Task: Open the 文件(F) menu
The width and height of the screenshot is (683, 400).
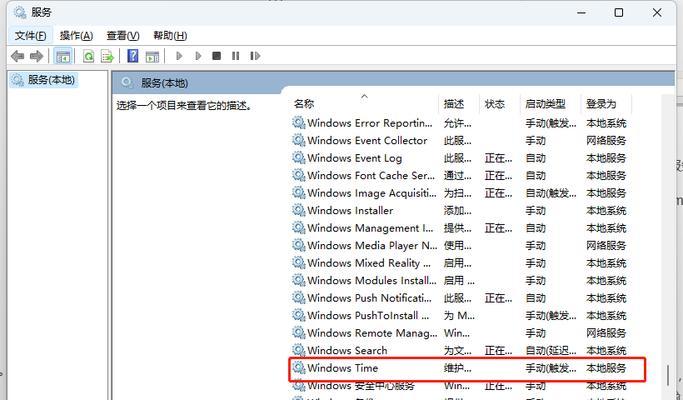Action: [x=30, y=36]
